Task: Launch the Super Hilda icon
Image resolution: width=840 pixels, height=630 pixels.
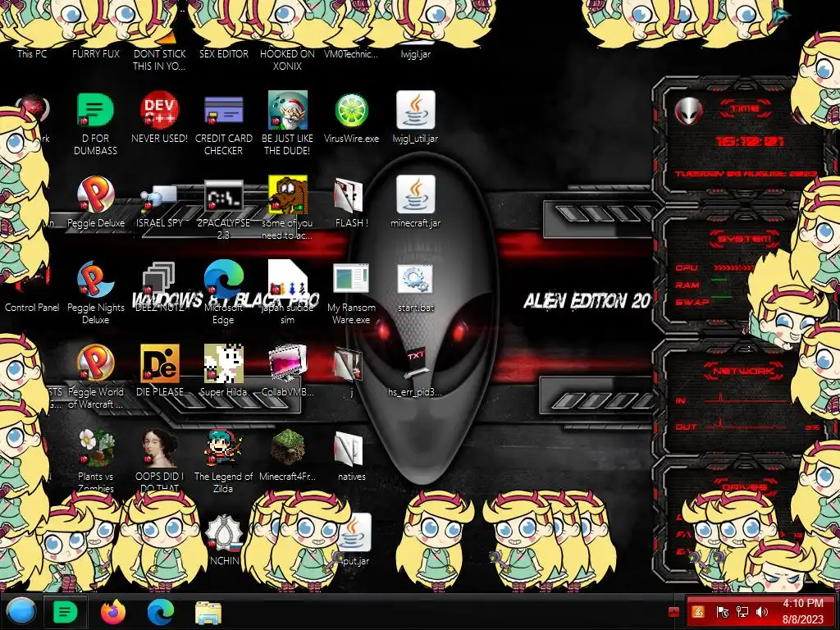Action: pyautogui.click(x=223, y=363)
